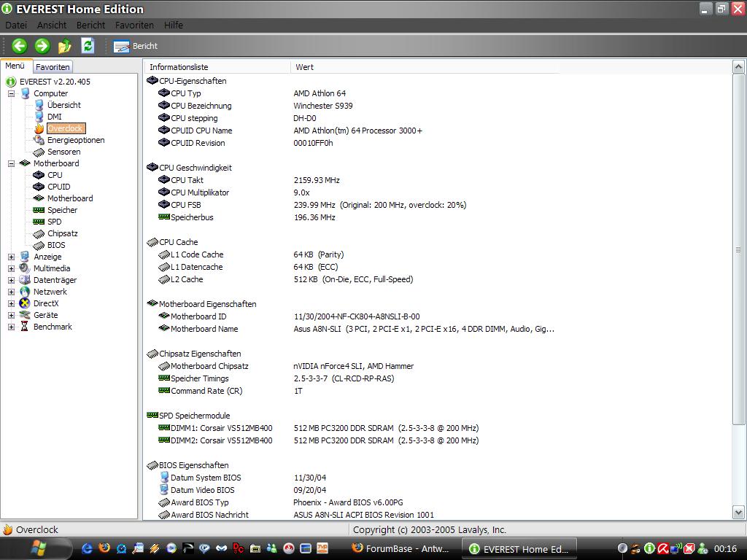Open the Energieoptionen tree item
The width and height of the screenshot is (747, 560).
76,140
